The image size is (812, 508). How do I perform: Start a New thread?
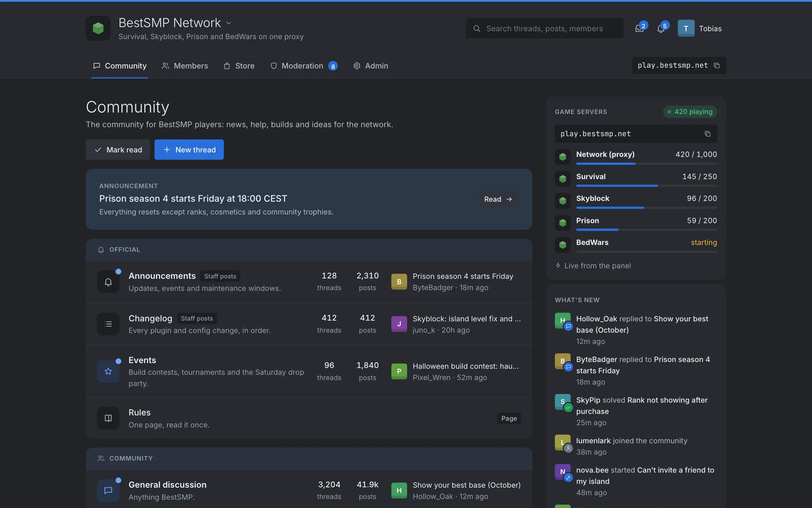tap(189, 150)
